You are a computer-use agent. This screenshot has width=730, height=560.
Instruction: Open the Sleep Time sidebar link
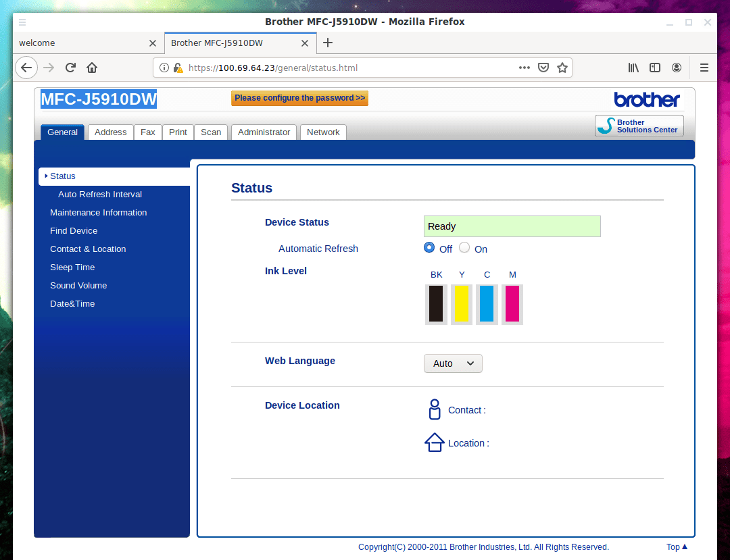(72, 268)
